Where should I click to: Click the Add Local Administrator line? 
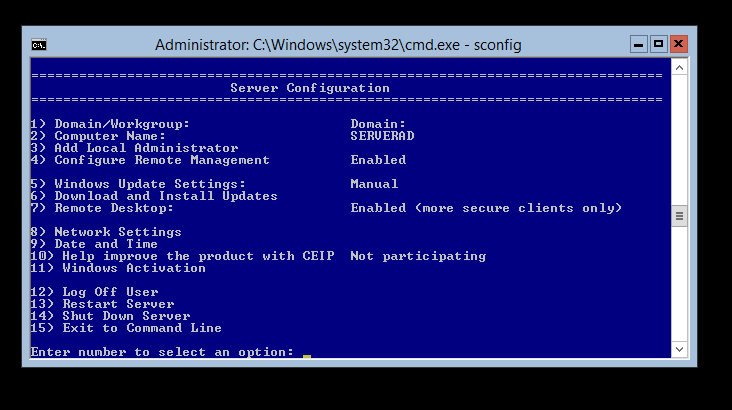[x=134, y=148]
